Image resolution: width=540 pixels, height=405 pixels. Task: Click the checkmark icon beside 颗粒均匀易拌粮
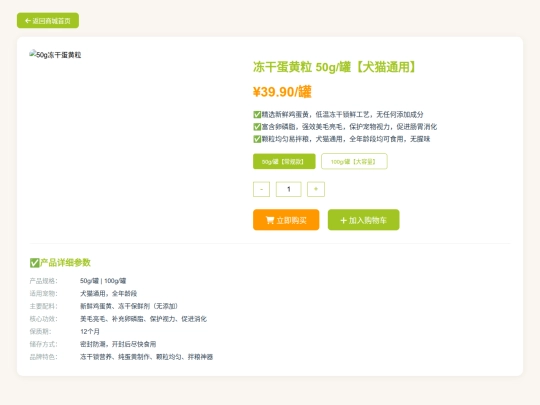click(x=257, y=139)
